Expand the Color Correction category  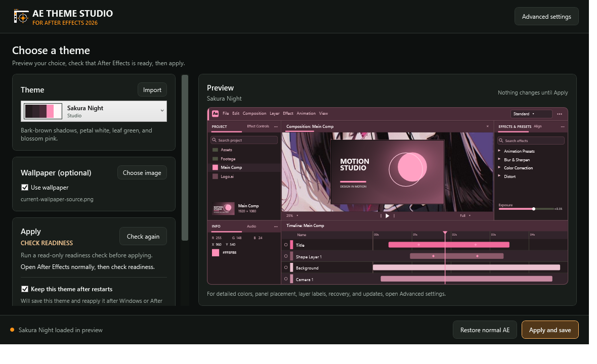[x=499, y=168]
